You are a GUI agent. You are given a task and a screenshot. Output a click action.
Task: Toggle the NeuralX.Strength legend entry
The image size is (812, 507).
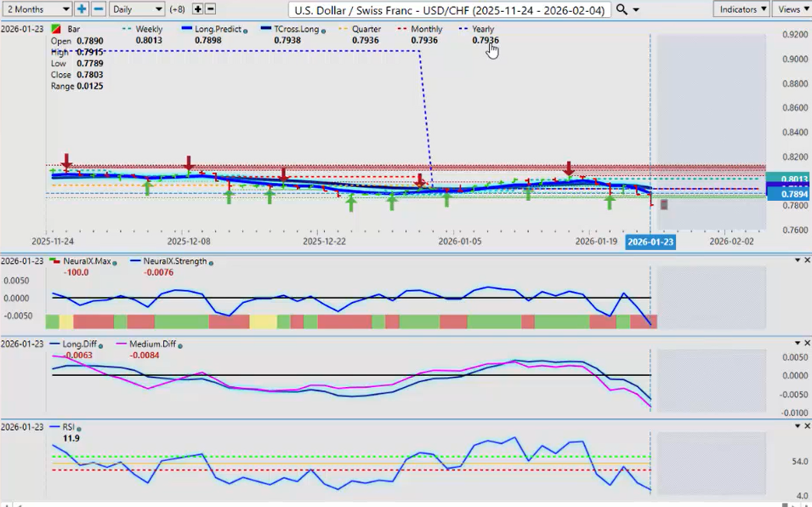(169, 261)
